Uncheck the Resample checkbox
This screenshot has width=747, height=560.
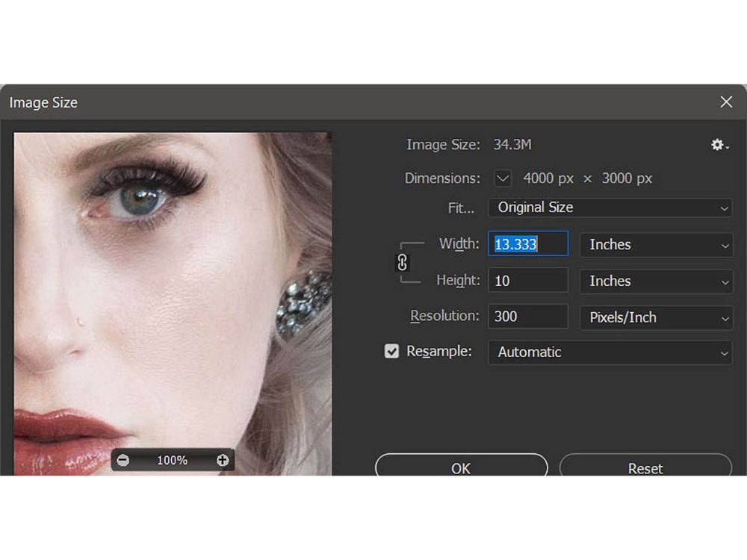click(x=391, y=352)
